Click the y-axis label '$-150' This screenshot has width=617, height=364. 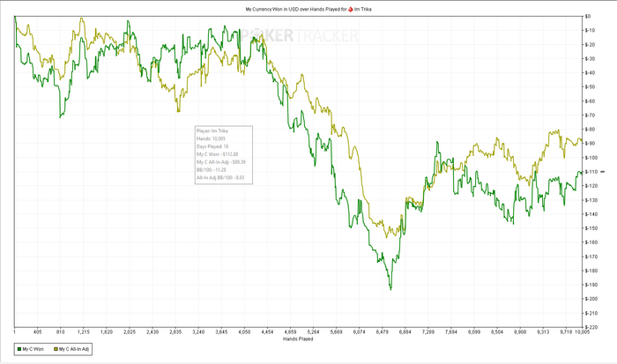coord(591,228)
